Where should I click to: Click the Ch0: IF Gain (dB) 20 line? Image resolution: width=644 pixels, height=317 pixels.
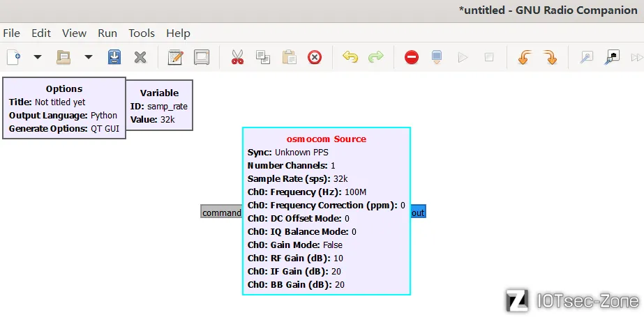click(294, 272)
